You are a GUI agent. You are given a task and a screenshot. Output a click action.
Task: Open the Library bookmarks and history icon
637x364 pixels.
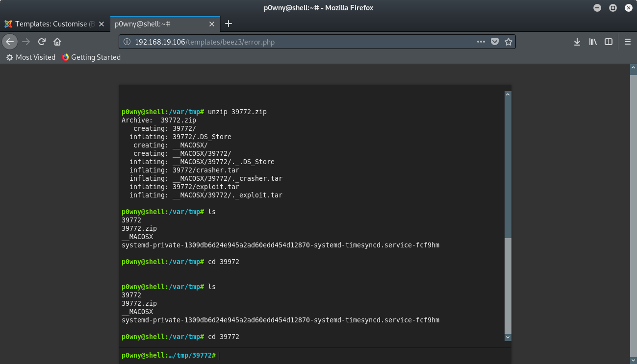pyautogui.click(x=593, y=42)
